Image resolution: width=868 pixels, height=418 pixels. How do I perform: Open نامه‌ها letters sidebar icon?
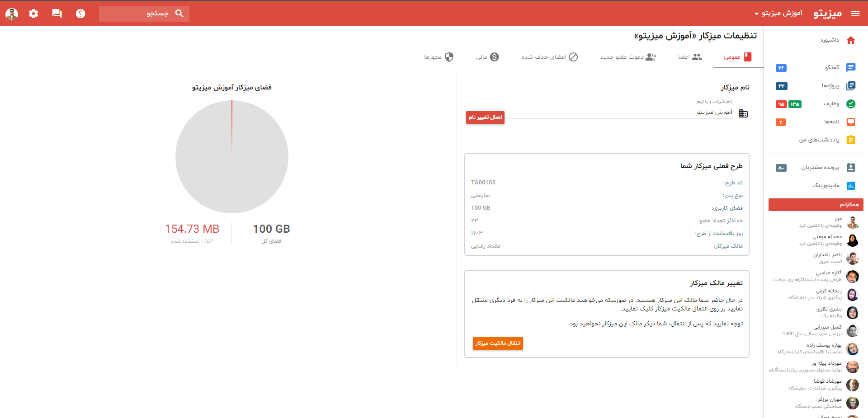[851, 122]
